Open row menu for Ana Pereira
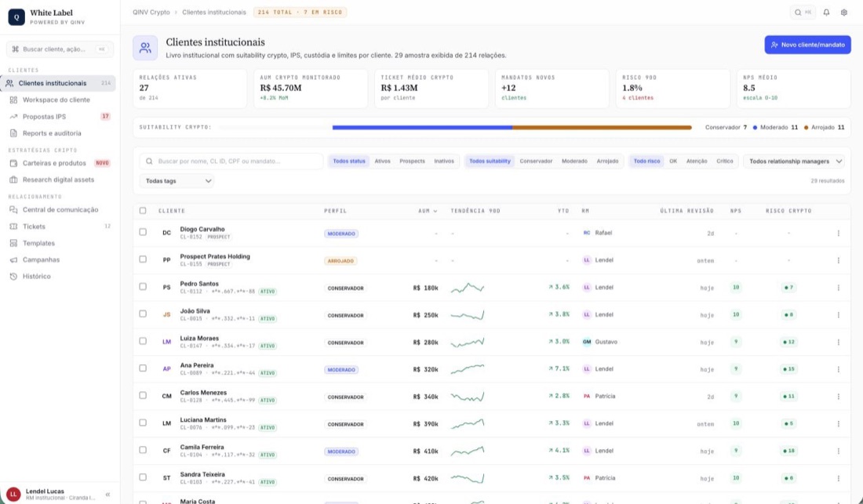The width and height of the screenshot is (863, 504). tap(838, 369)
